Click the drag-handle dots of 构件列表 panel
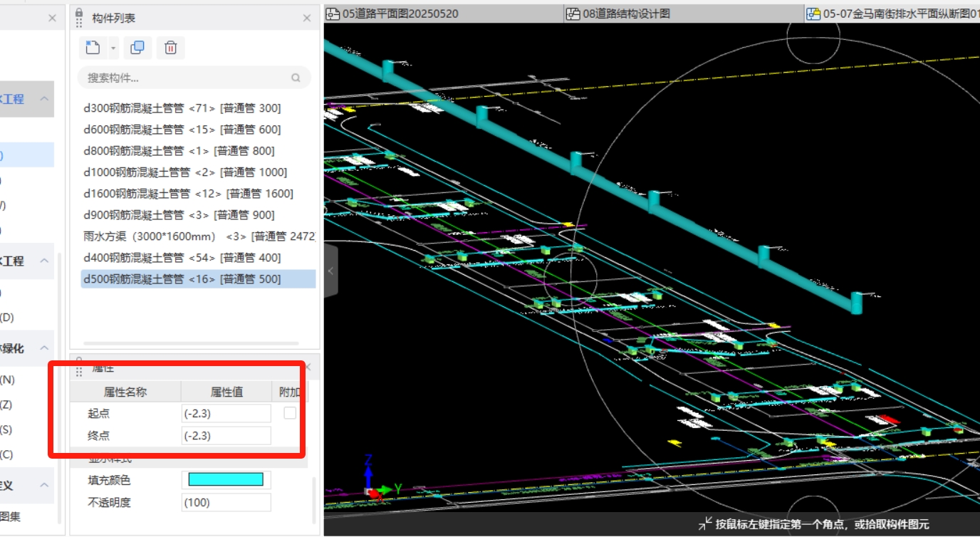 point(79,24)
